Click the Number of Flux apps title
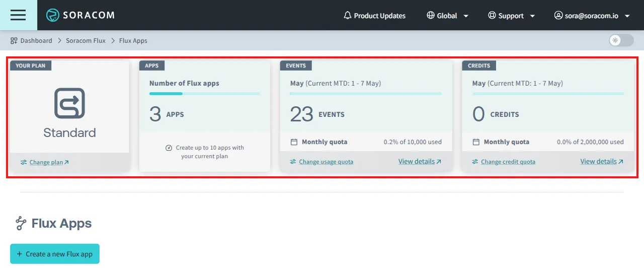 click(184, 83)
